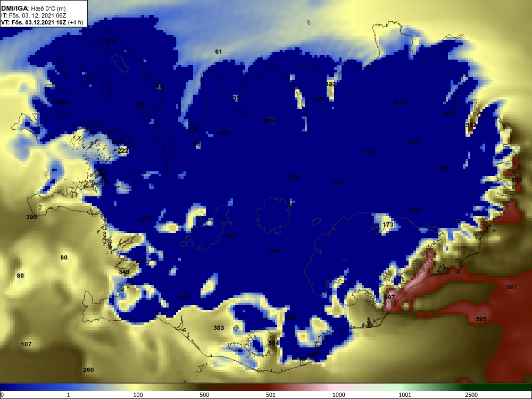Click the value -804 on the map
This screenshot has height=399, width=532.
click(275, 252)
